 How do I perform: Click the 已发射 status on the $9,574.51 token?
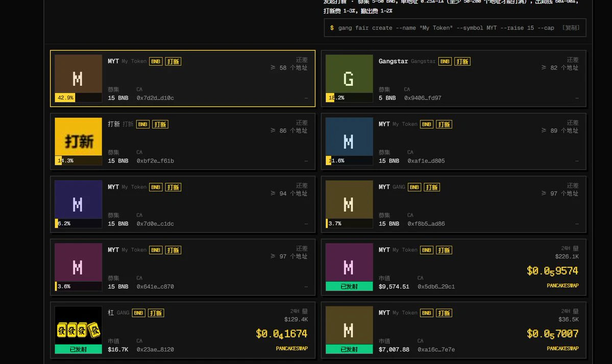point(349,287)
